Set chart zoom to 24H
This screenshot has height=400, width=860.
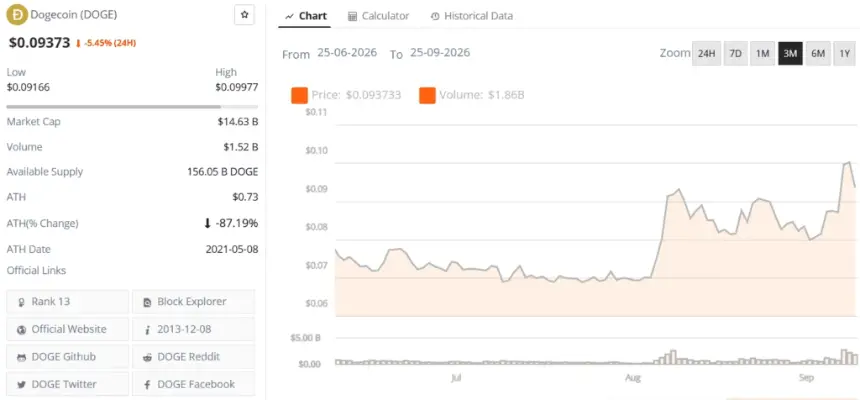coord(706,53)
